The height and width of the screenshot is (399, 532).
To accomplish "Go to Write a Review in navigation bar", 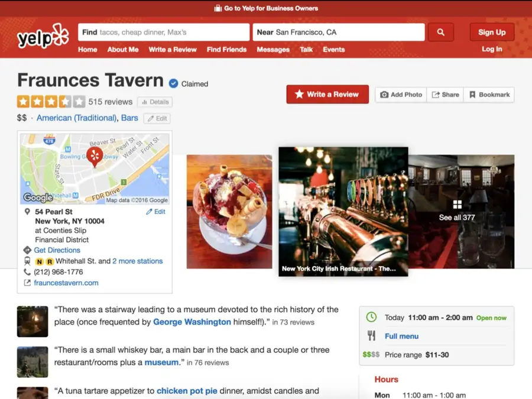I will pos(173,50).
